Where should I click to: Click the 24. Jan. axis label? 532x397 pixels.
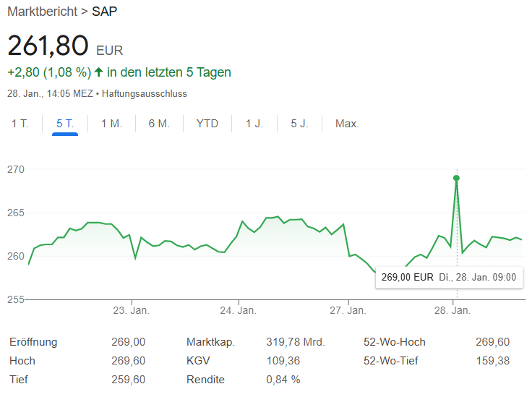pos(239,310)
